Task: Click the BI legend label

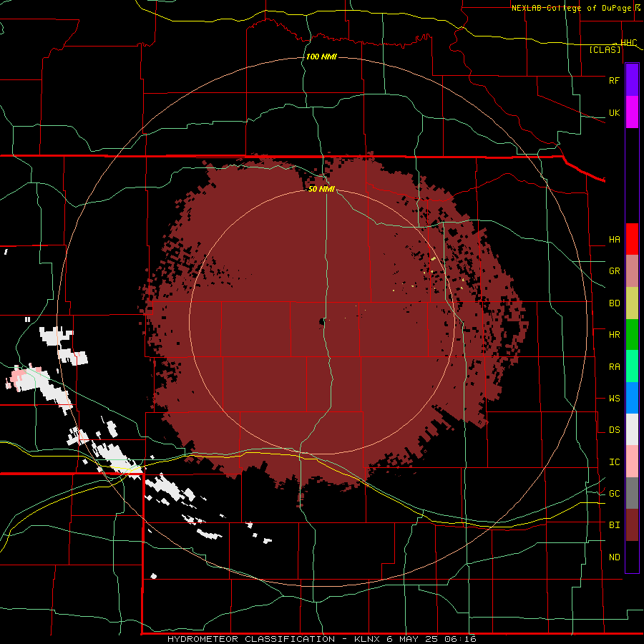Action: click(x=614, y=525)
